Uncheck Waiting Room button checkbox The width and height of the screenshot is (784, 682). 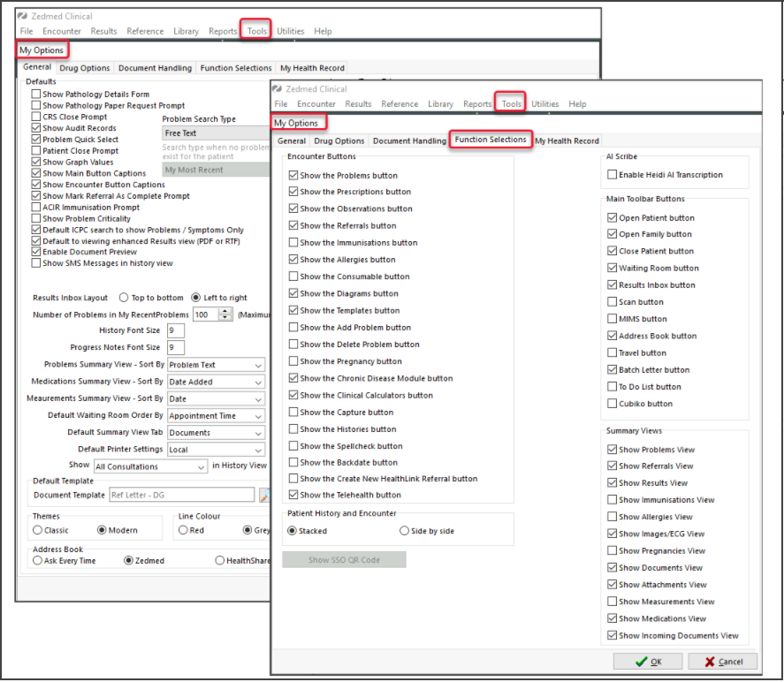click(x=612, y=268)
